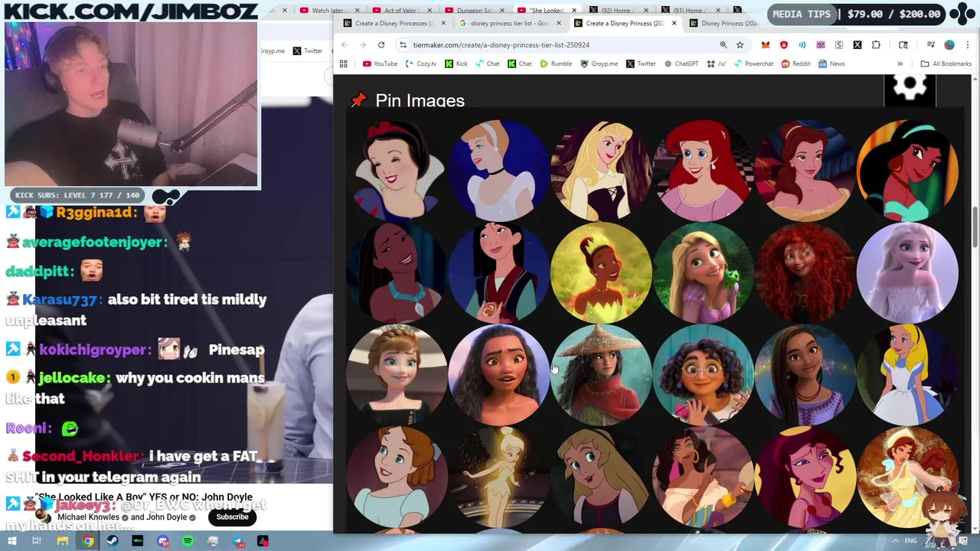980x551 pixels.
Task: Select the Ariel image
Action: [x=703, y=170]
